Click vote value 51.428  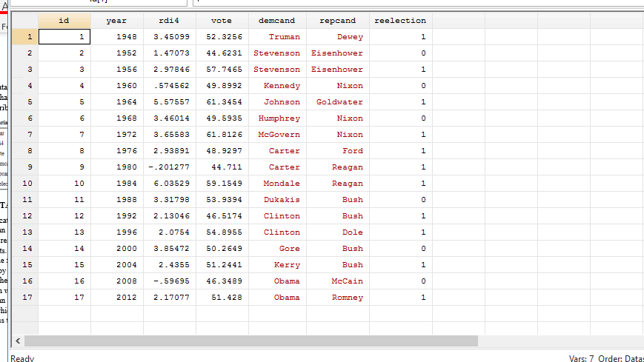pyautogui.click(x=222, y=297)
